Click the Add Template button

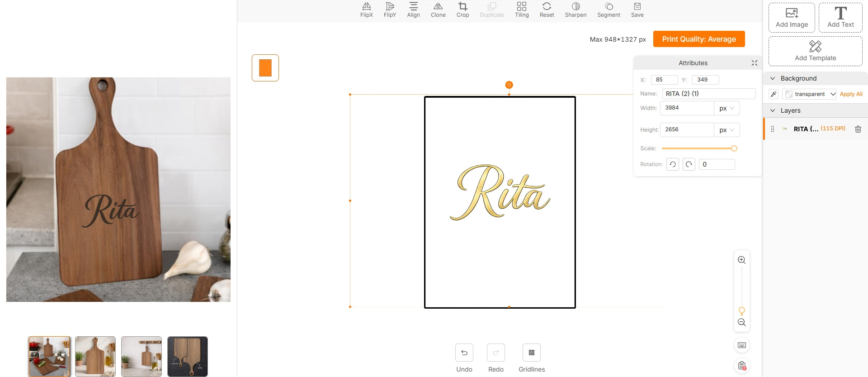click(815, 51)
